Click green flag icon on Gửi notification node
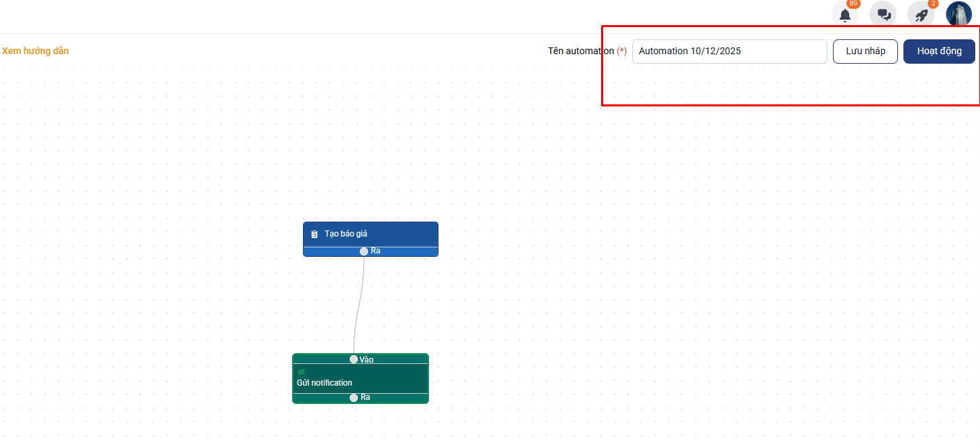 click(x=301, y=372)
